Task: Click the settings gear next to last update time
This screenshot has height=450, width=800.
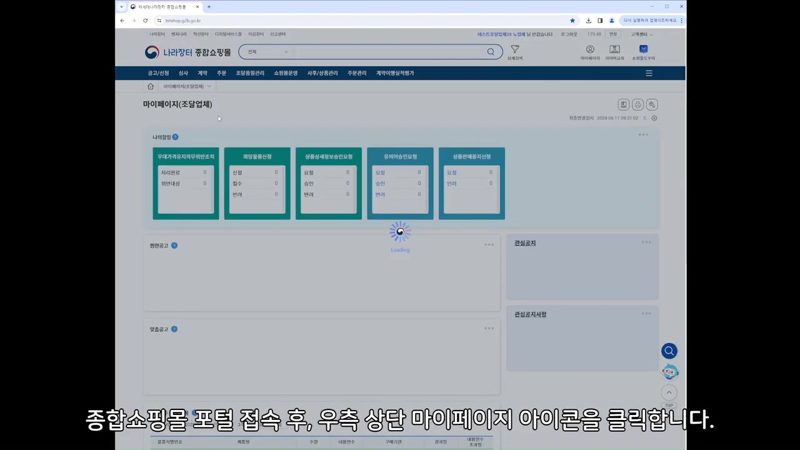Action: coord(654,118)
